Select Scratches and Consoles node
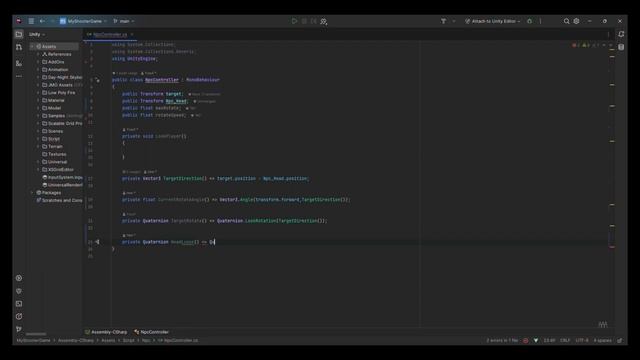This screenshot has width=640, height=360. click(x=59, y=200)
